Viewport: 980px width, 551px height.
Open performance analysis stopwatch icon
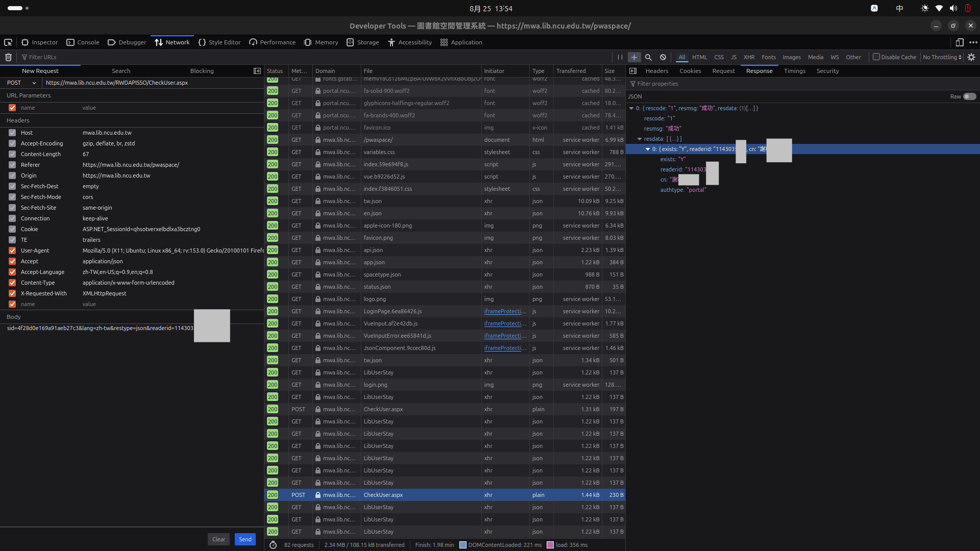pyautogui.click(x=273, y=545)
